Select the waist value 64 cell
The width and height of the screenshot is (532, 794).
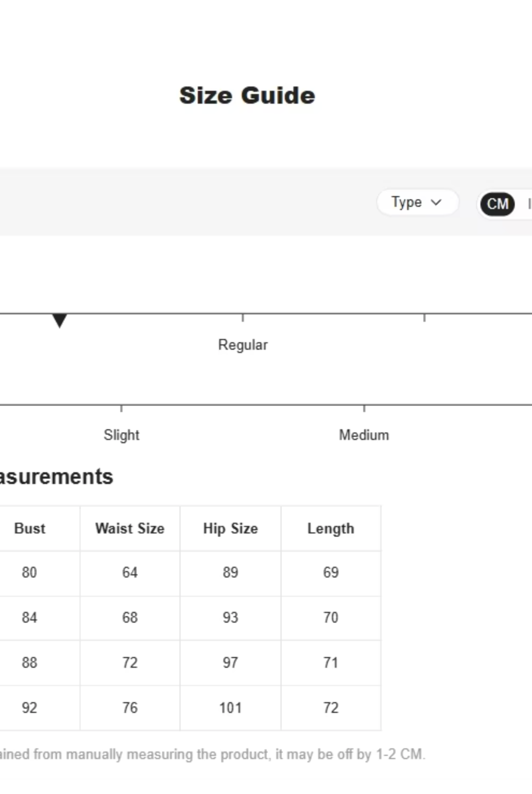click(130, 573)
